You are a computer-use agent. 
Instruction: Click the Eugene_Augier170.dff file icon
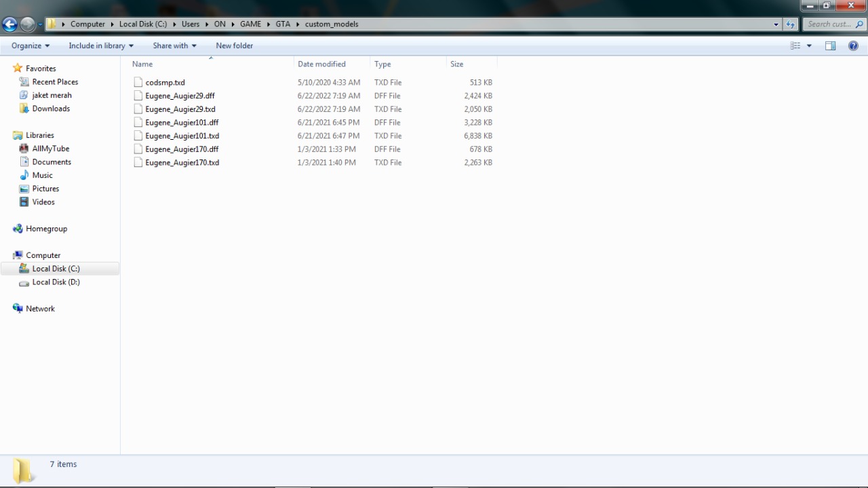(x=138, y=149)
